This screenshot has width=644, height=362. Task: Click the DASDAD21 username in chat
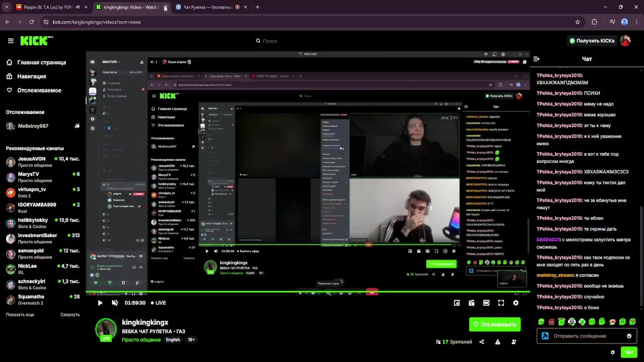click(x=547, y=240)
